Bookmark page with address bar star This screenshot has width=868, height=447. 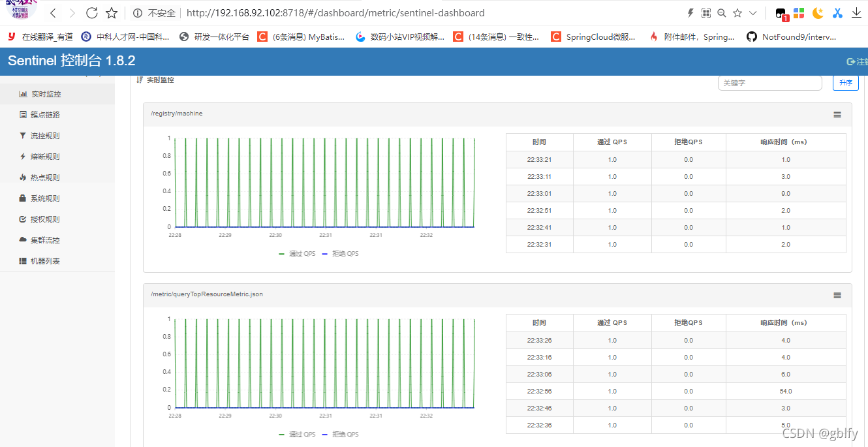(x=737, y=13)
